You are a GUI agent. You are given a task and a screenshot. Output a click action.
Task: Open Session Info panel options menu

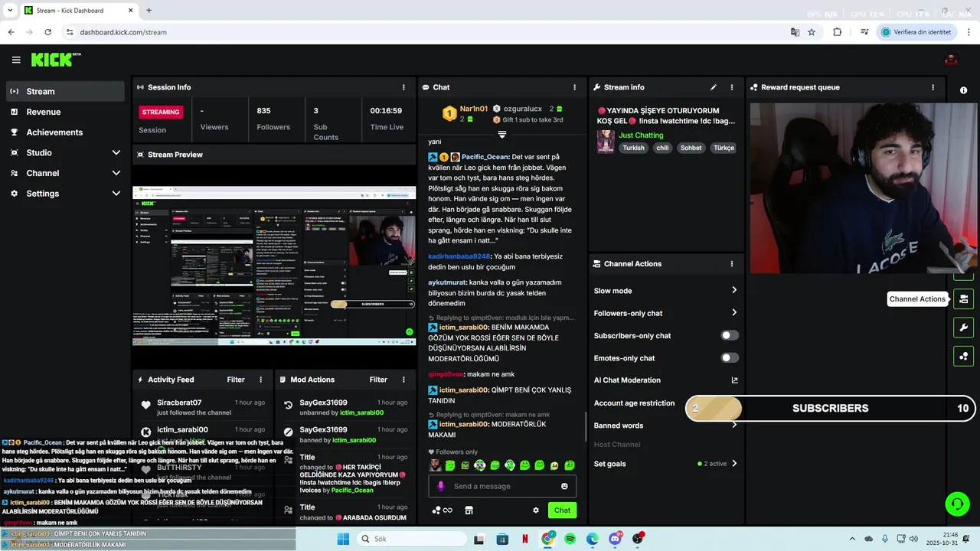[x=403, y=87]
